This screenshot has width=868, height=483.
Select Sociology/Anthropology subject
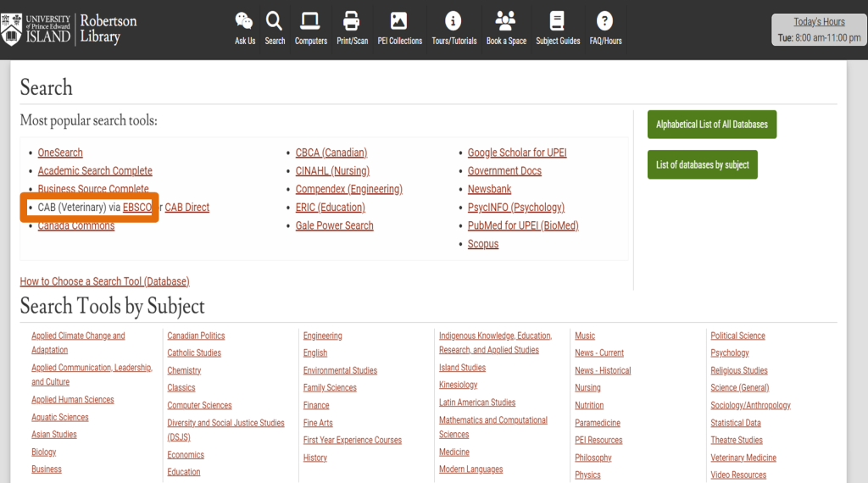coord(751,406)
